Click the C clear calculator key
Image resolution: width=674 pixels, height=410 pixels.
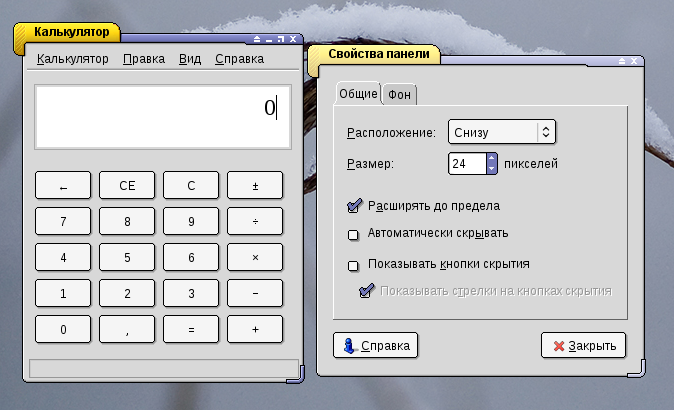[191, 185]
